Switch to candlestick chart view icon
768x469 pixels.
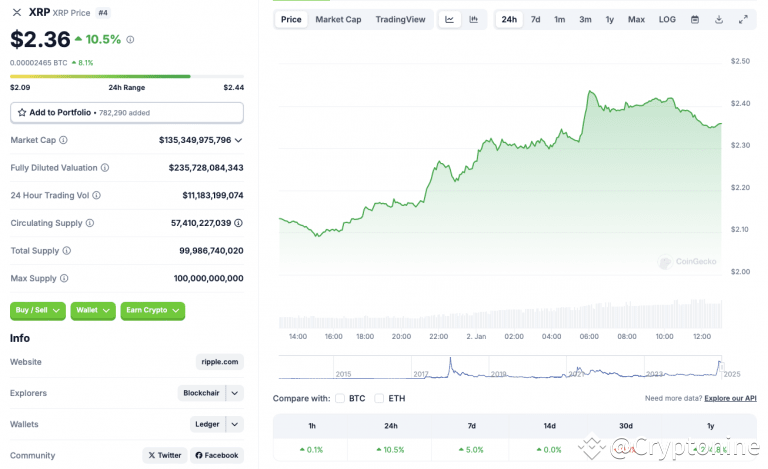point(474,20)
